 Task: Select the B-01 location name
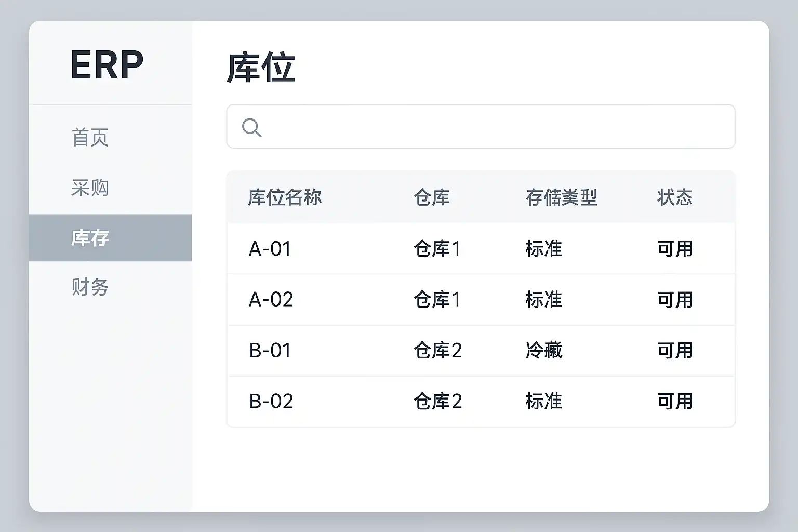(270, 351)
